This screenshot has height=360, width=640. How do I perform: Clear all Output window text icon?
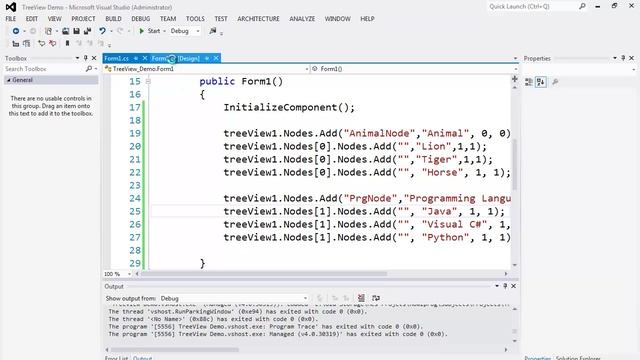click(361, 298)
